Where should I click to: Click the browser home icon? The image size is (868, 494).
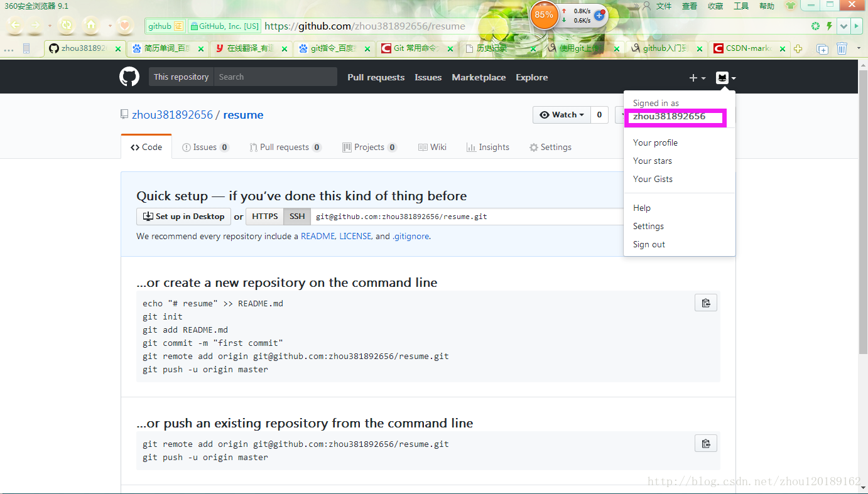tap(92, 26)
